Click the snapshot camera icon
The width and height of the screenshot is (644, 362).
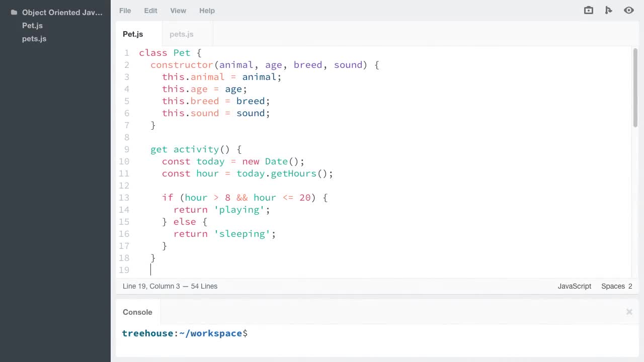pos(588,11)
